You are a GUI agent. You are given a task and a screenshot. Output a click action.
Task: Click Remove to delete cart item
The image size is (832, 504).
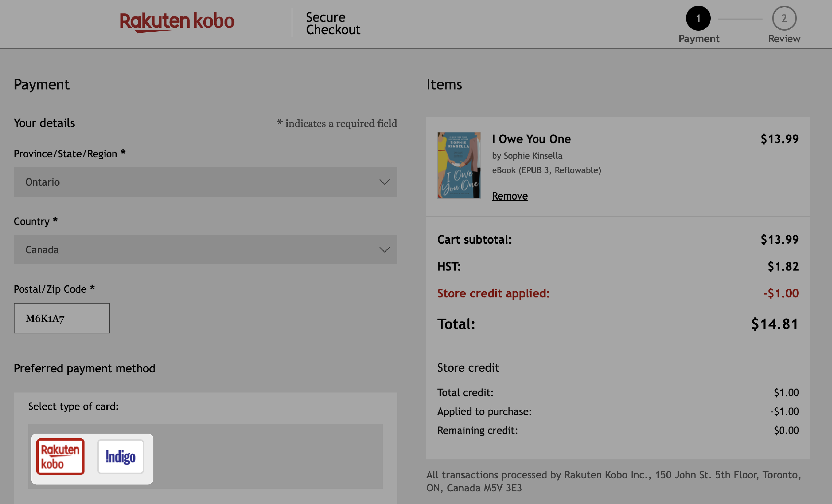[509, 195]
